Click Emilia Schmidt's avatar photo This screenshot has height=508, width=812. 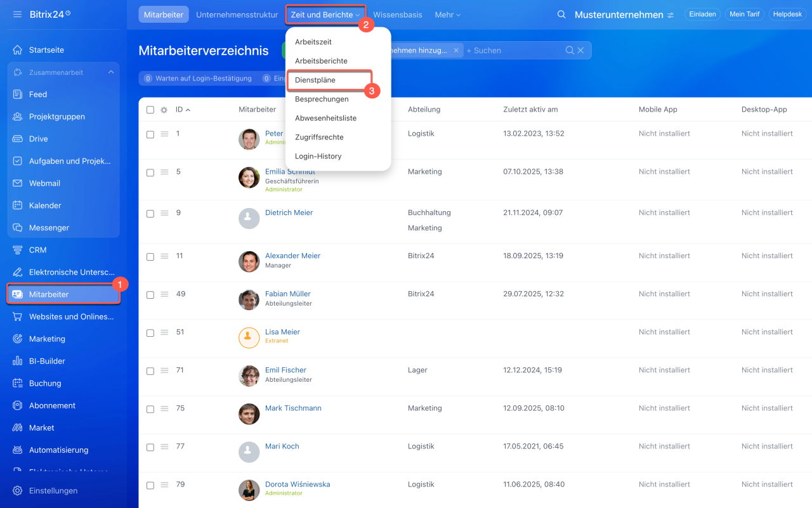[x=249, y=178]
